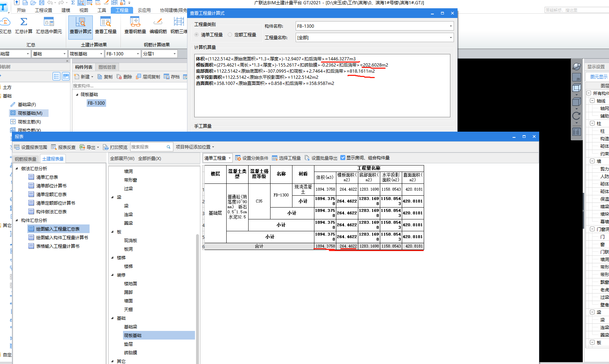The image size is (609, 364).
Task: Collapse 装修 category in report tree
Action: pos(113,275)
